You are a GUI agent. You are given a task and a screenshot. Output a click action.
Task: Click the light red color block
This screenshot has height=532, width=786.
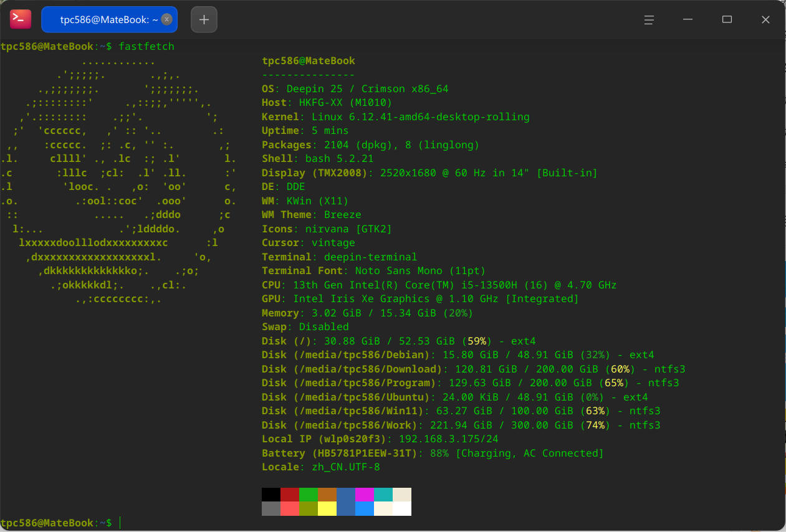[x=290, y=509]
